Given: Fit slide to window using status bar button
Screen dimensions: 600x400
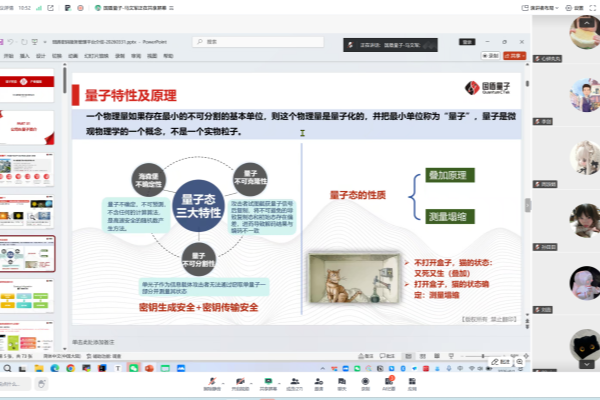Looking at the screenshot, I should tap(524, 356).
